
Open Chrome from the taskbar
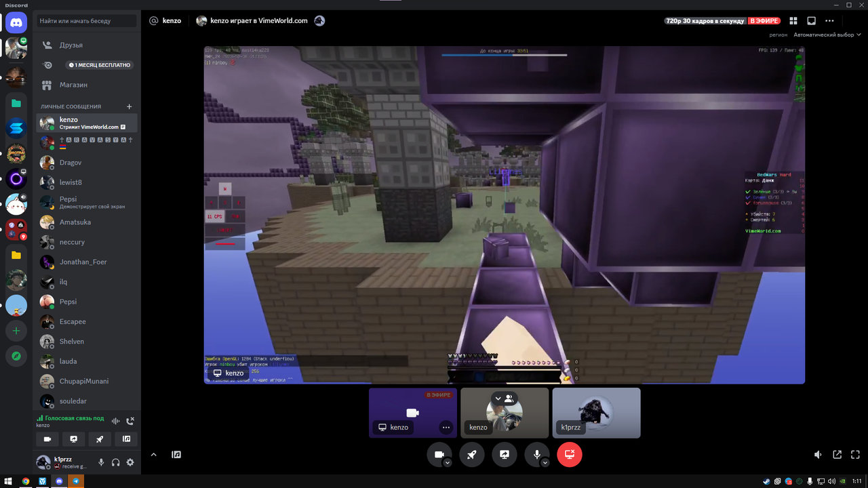pos(26,481)
